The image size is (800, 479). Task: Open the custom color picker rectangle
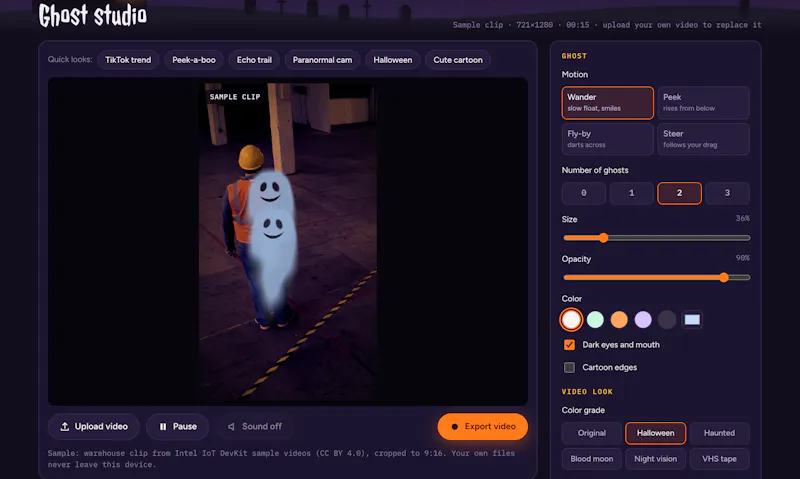pos(692,320)
